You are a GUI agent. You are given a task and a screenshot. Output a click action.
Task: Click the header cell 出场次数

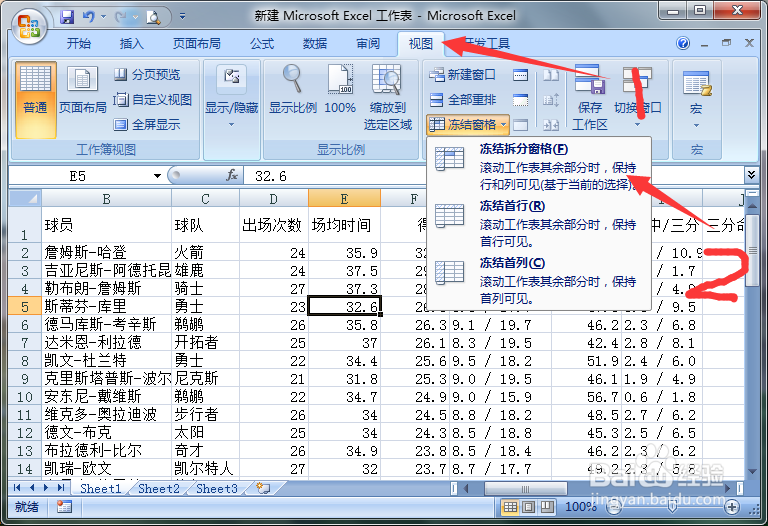pos(273,225)
